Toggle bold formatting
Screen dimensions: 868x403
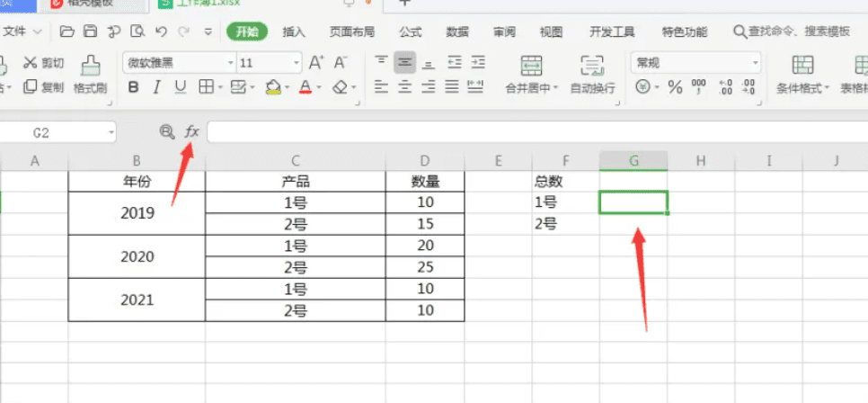pyautogui.click(x=133, y=87)
